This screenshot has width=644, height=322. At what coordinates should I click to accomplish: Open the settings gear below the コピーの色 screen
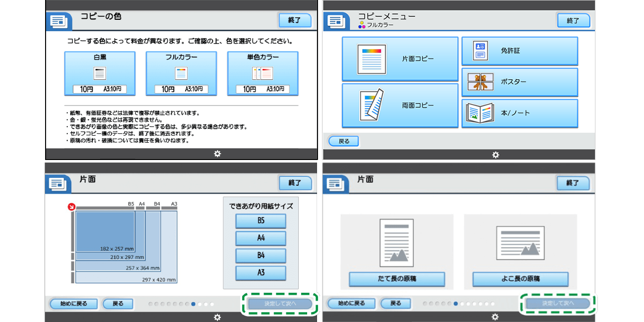[217, 154]
